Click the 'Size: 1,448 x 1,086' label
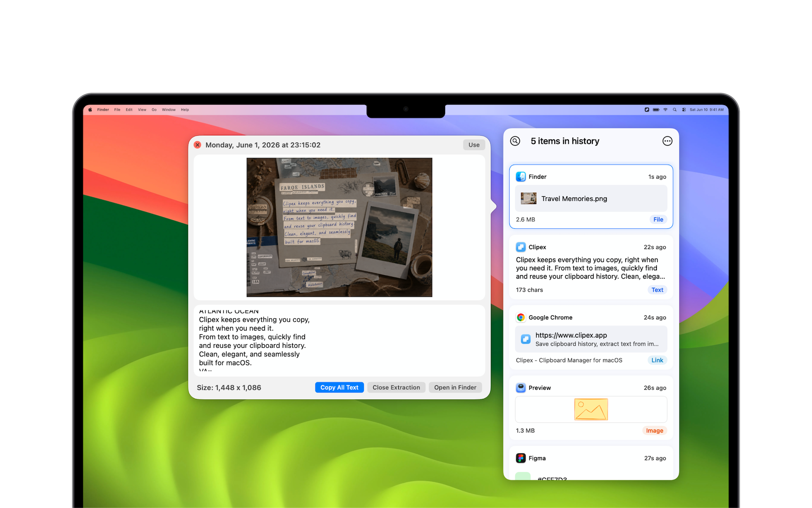Viewport: 812px width, 508px height. (229, 388)
